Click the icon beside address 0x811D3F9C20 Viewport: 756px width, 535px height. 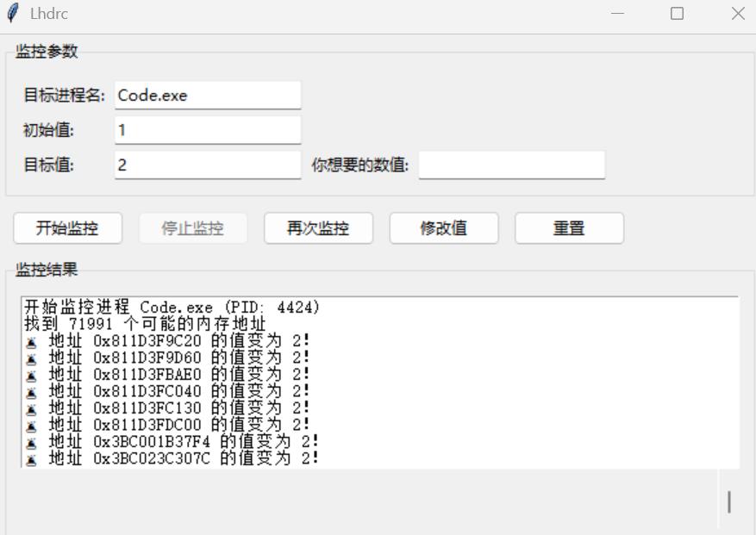point(32,341)
